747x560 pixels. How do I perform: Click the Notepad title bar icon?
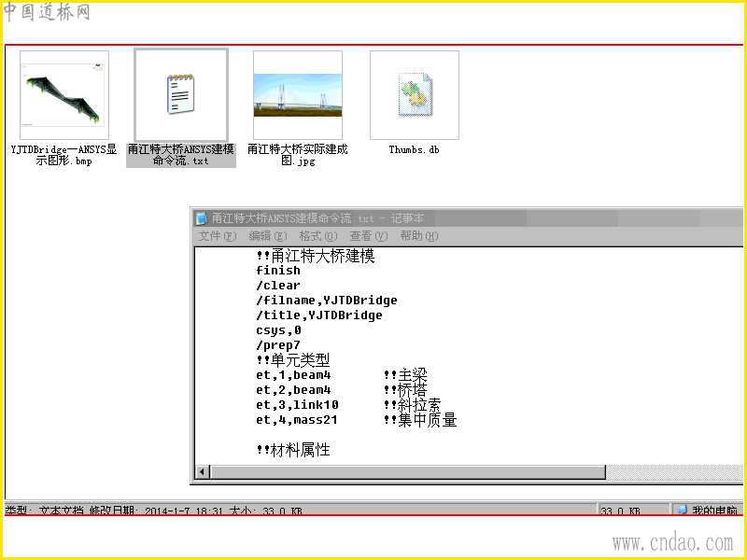tap(202, 218)
